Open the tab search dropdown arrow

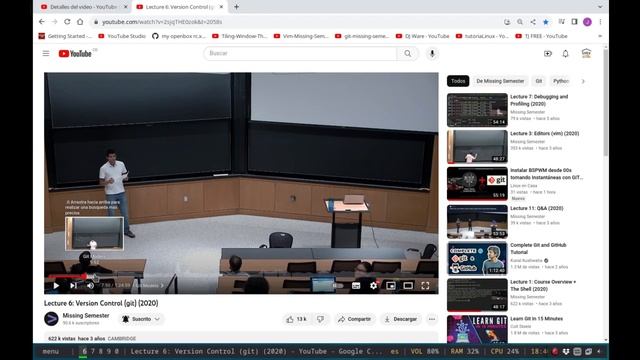pos(600,7)
